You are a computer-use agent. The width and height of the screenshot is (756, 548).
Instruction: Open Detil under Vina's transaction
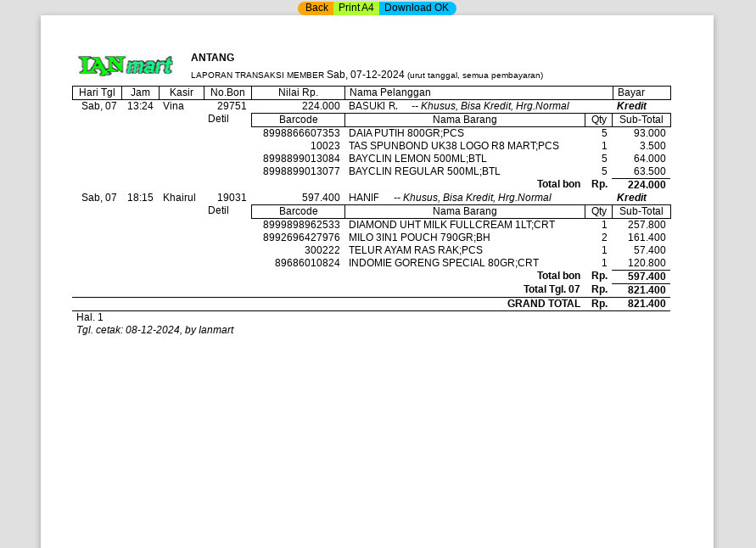tap(218, 119)
